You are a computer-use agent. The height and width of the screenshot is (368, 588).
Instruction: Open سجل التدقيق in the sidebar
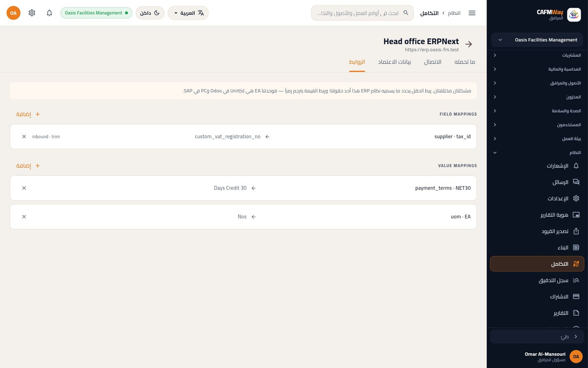point(537,280)
